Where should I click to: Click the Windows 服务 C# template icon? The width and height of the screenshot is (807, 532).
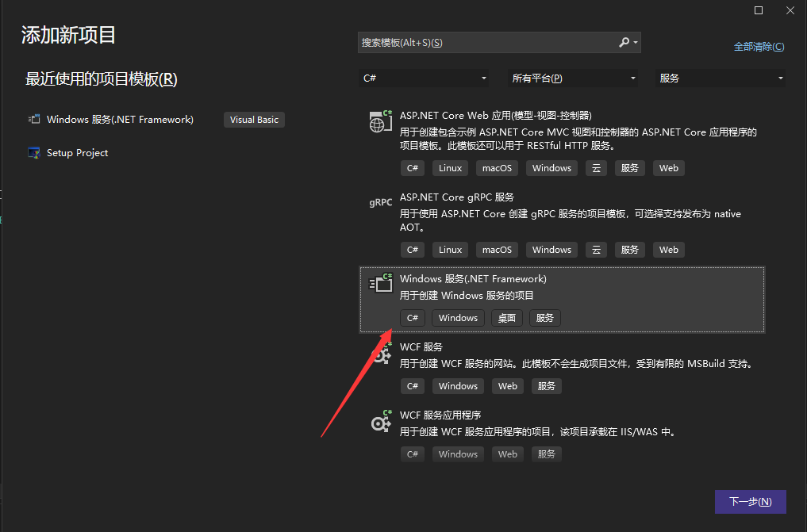pyautogui.click(x=380, y=283)
